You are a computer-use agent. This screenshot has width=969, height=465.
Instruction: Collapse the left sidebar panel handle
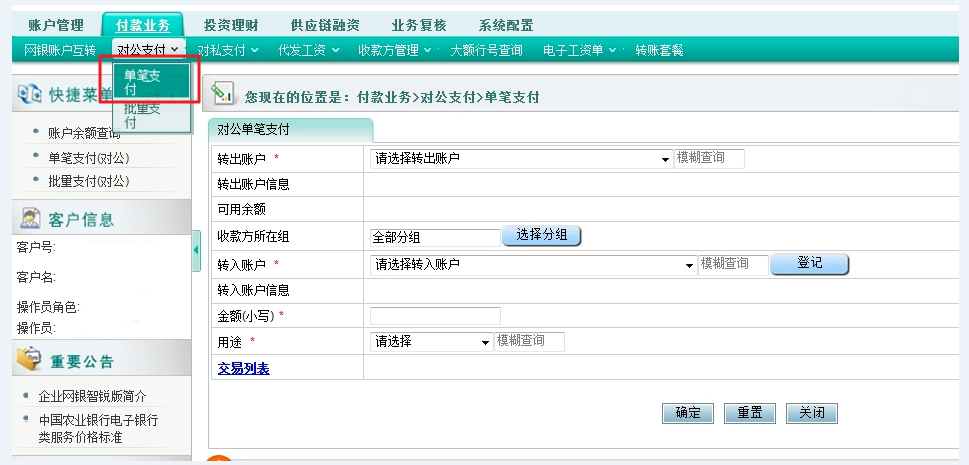click(196, 264)
